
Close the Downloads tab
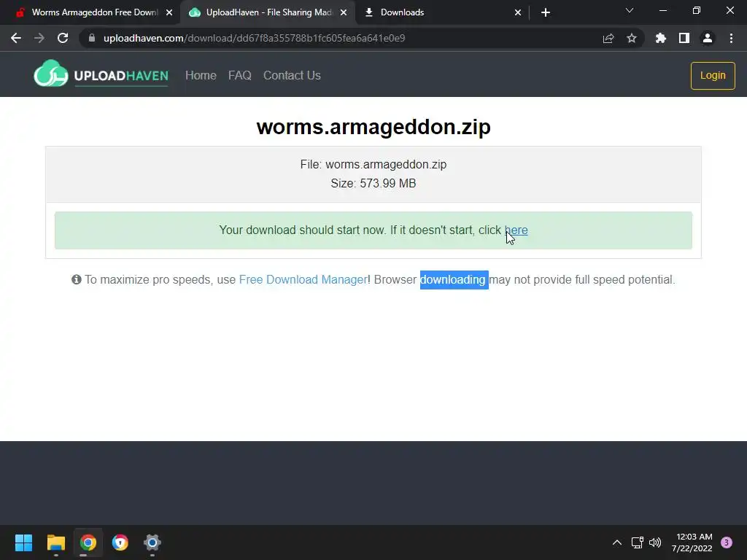[518, 13]
